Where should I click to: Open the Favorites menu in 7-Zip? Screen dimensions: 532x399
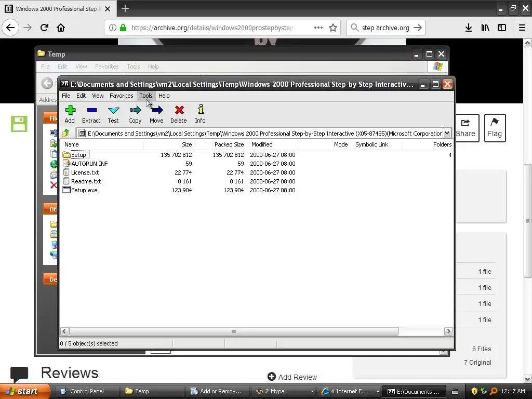pos(121,96)
